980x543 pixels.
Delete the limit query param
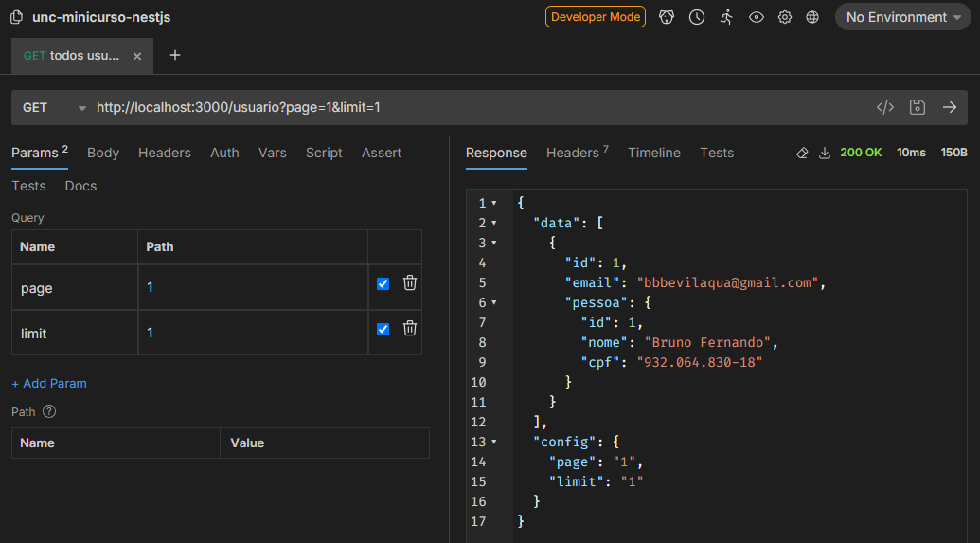(410, 328)
